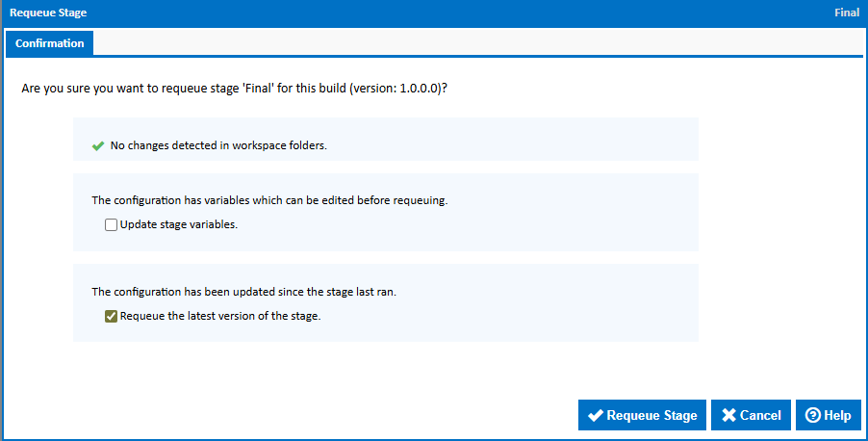This screenshot has width=868, height=441.
Task: Click the 'Requeue Stage' dialog title
Action: click(x=47, y=13)
